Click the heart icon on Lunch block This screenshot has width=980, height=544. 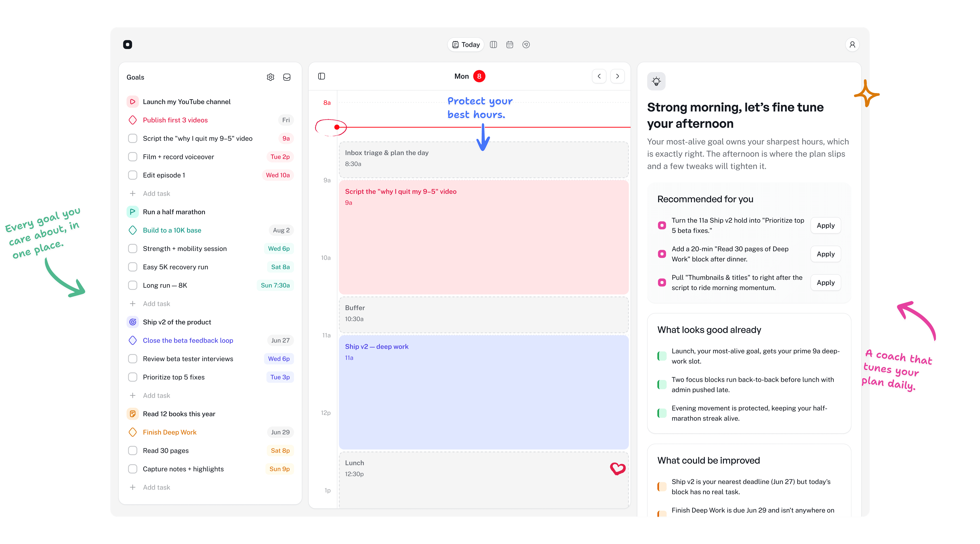coord(617,468)
